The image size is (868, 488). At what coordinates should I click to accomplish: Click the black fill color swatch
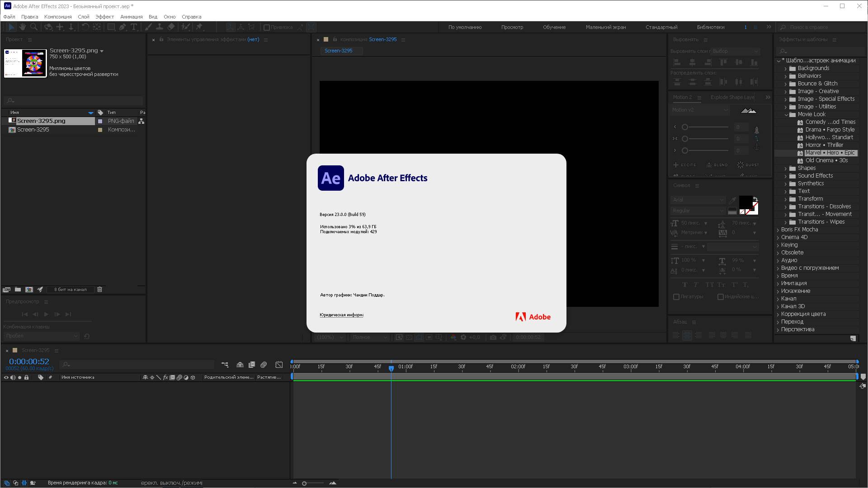(x=745, y=202)
